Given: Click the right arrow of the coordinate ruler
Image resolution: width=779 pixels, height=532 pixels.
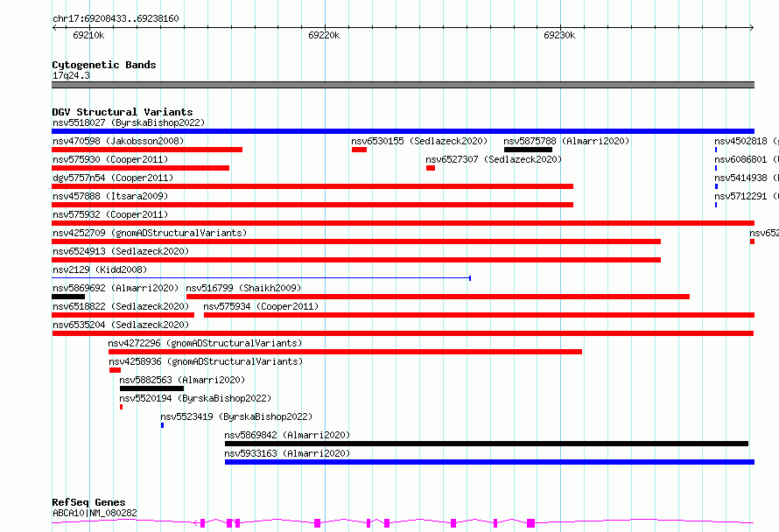Looking at the screenshot, I should tap(752, 28).
